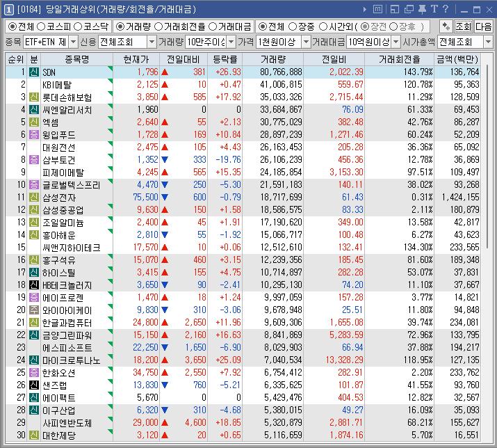The height and width of the screenshot is (448, 497).
Task: Select the 장후 radio button
Action: (x=393, y=26)
